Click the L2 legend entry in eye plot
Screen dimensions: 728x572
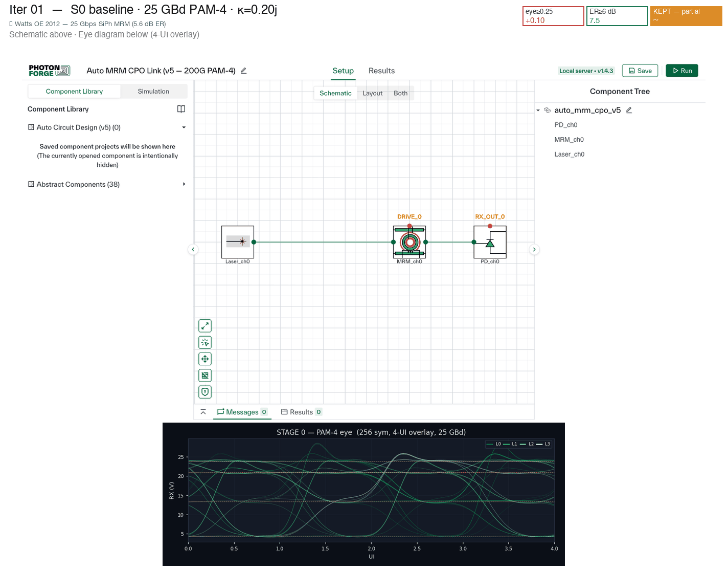(x=527, y=444)
